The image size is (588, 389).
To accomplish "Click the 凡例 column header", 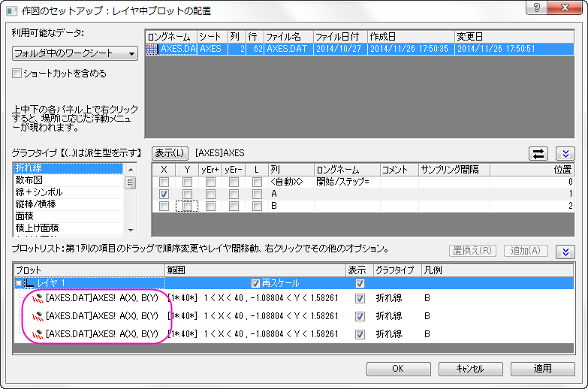I will [x=497, y=270].
